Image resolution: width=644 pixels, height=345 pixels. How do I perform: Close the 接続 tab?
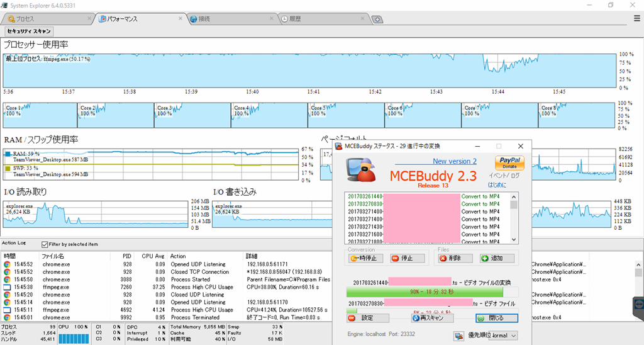point(271,18)
